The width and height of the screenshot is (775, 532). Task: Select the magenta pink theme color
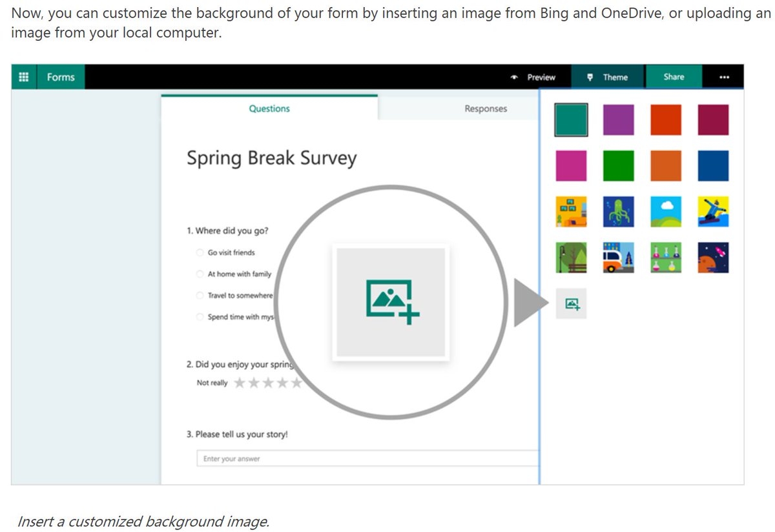[x=571, y=166]
